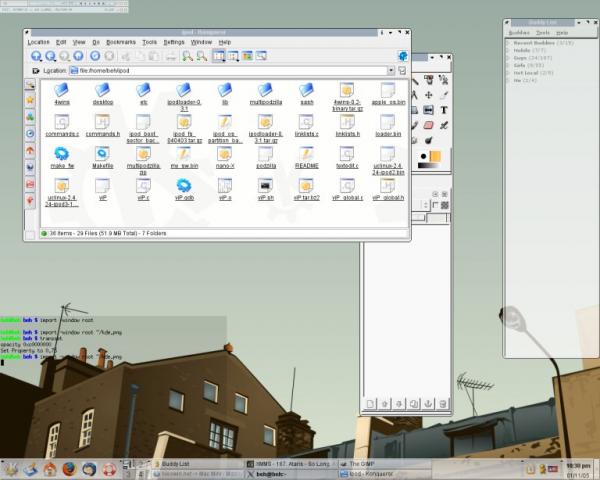
Task: Switch to XMMS taskbar button
Action: (291, 464)
